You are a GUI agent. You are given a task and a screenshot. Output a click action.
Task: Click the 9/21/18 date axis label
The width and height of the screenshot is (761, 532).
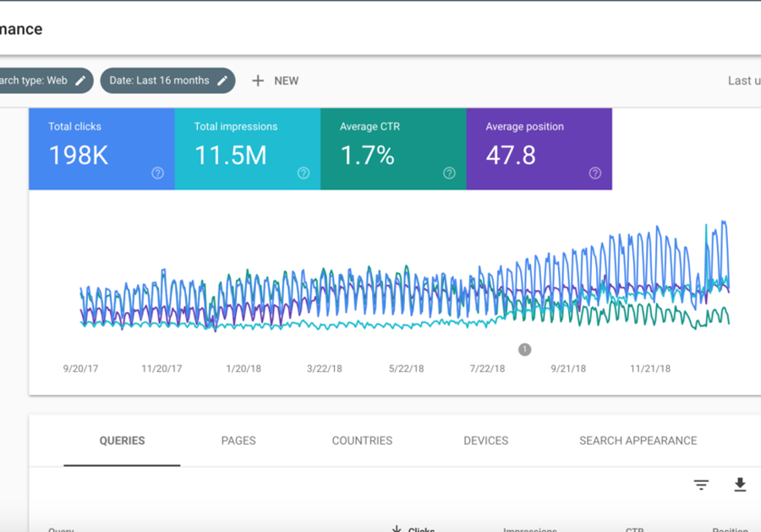[568, 369]
